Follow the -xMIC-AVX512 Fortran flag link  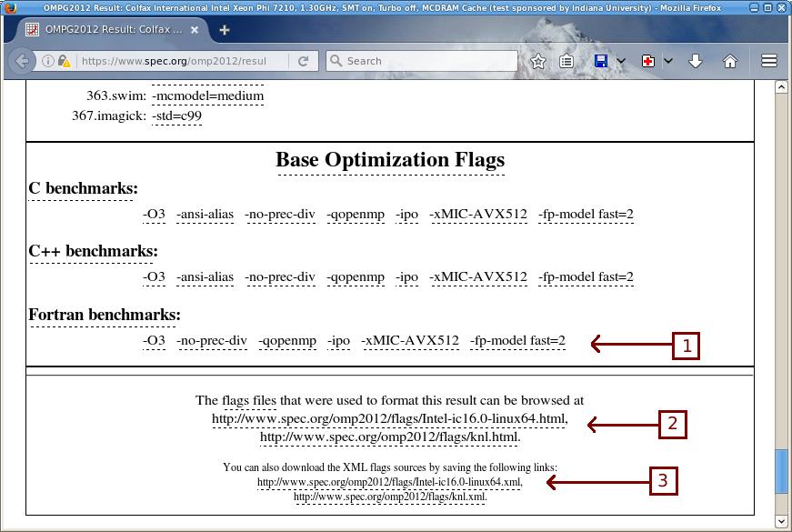(408, 342)
